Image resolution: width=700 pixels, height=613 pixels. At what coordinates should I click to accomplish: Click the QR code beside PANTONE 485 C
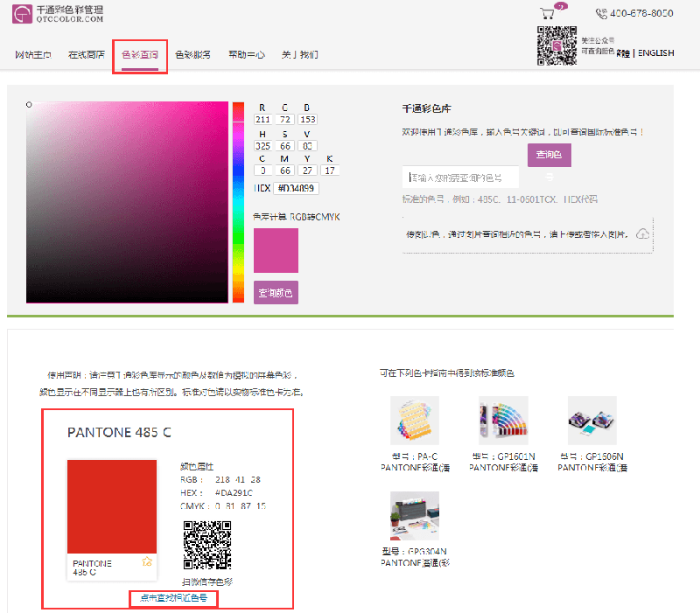(206, 546)
